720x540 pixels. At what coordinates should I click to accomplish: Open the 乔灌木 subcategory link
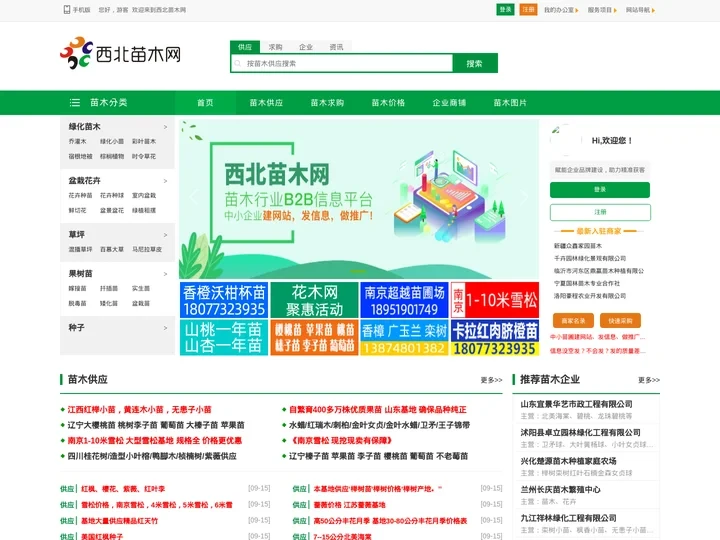77,141
